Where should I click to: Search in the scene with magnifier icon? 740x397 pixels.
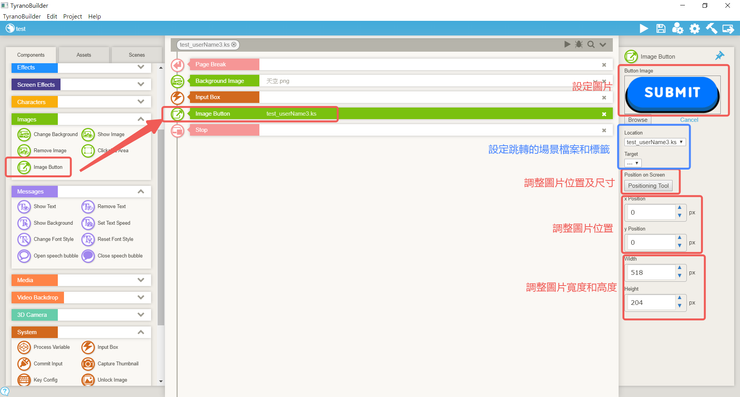click(591, 44)
